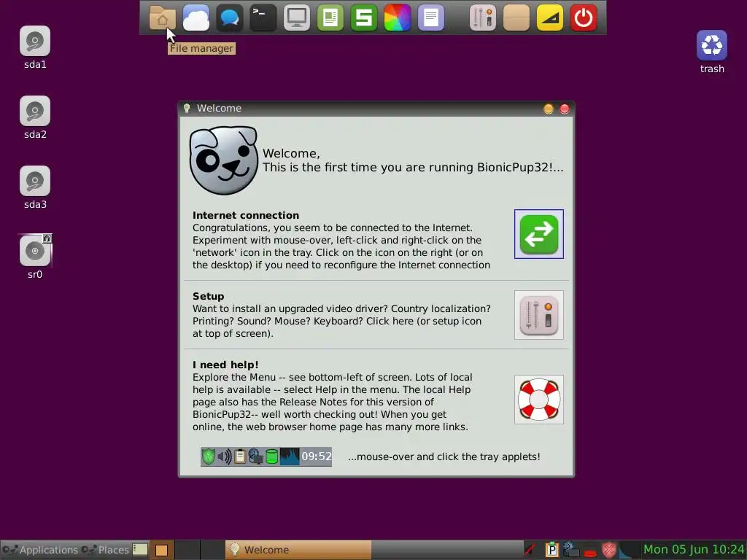The image size is (747, 560).
Task: Close the Welcome window
Action: [565, 109]
